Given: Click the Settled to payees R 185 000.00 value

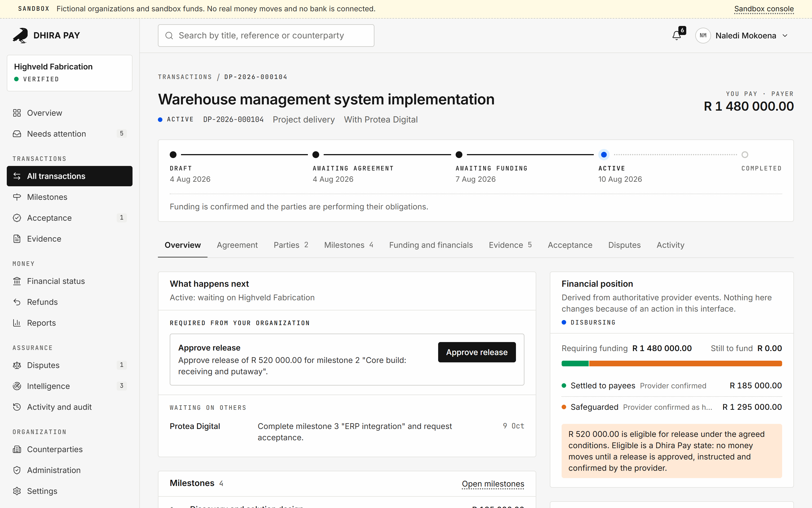Looking at the screenshot, I should tap(756, 385).
